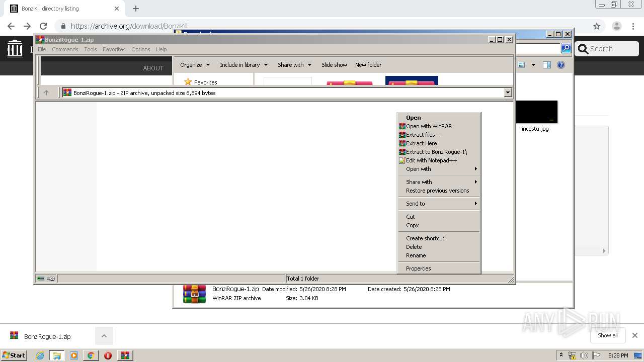
Task: Click volume speaker tray icon
Action: [584, 355]
